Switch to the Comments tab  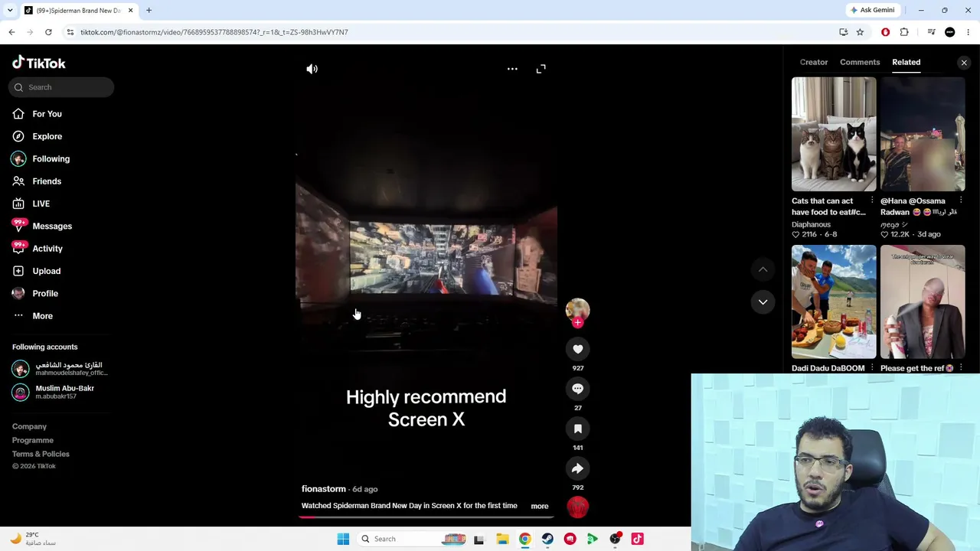(860, 62)
